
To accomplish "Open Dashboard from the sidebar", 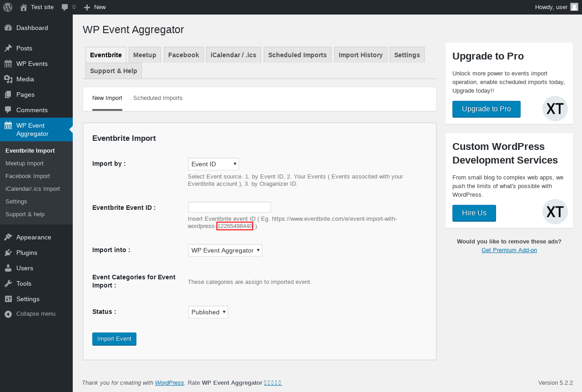I will tap(32, 28).
